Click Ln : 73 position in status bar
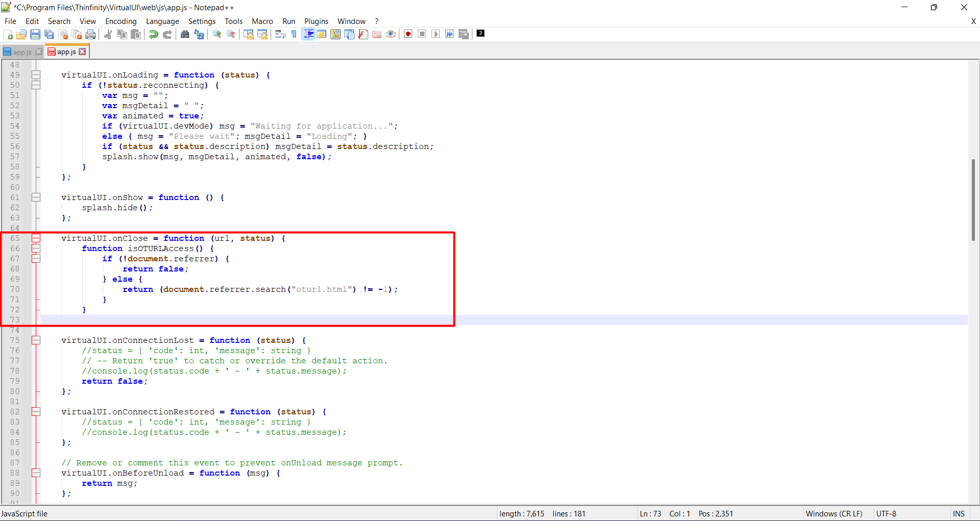980x521 pixels. [x=650, y=514]
